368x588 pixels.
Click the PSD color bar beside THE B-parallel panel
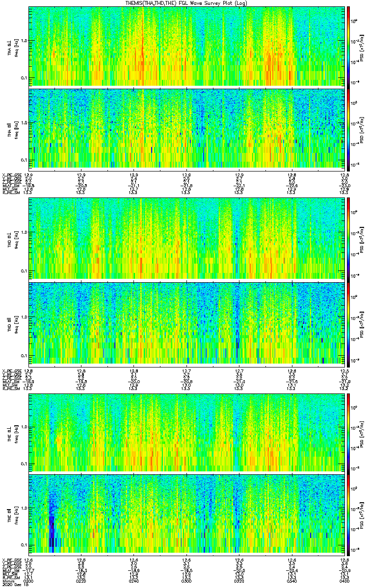pos(348,514)
